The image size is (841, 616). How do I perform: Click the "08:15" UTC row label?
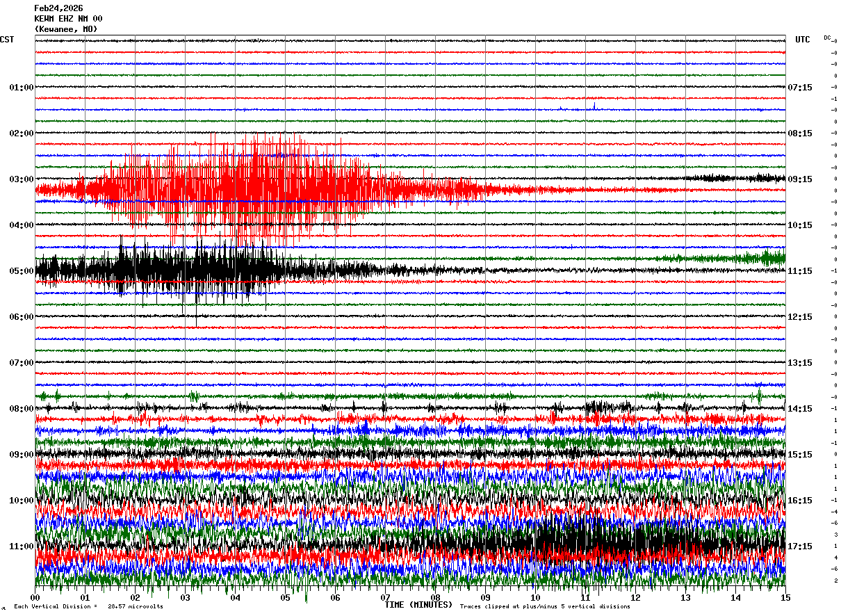click(800, 133)
